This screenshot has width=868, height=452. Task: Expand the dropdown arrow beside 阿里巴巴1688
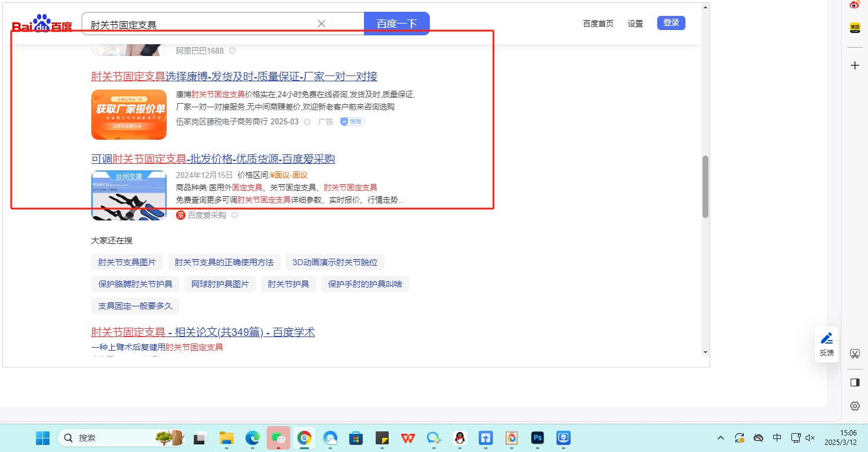pos(232,51)
